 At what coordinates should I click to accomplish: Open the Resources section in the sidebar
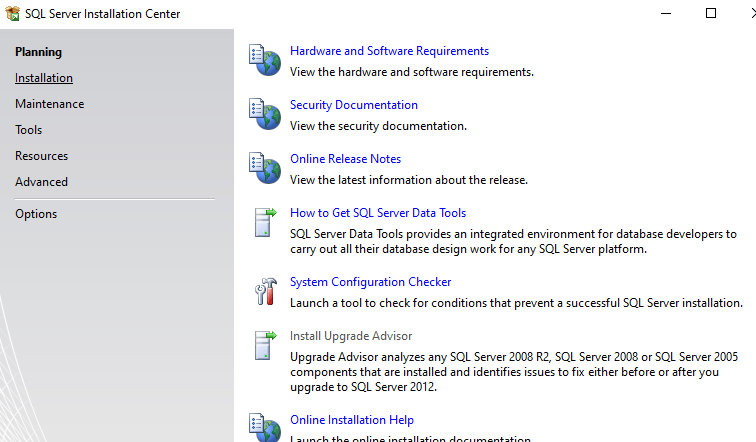pyautogui.click(x=41, y=156)
